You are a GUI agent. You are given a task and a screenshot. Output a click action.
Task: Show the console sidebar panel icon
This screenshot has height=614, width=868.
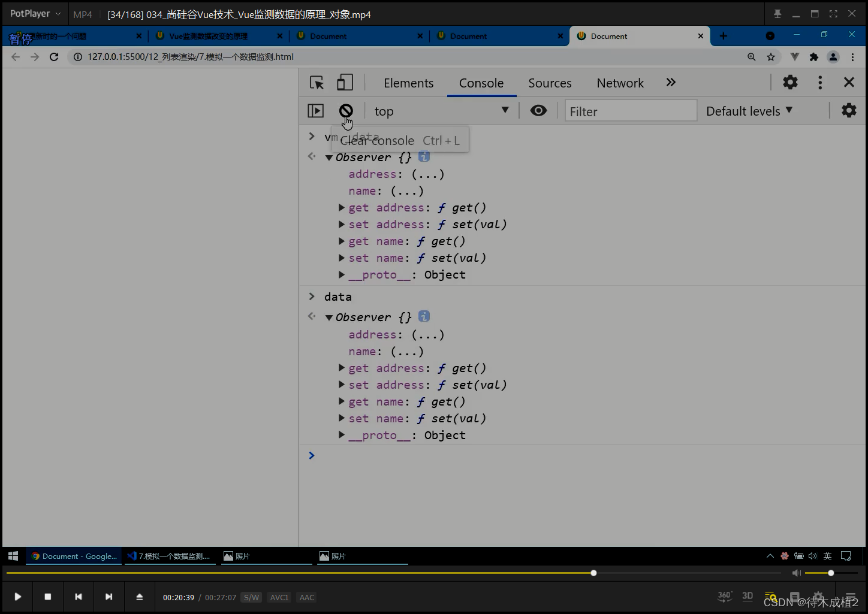pos(315,111)
